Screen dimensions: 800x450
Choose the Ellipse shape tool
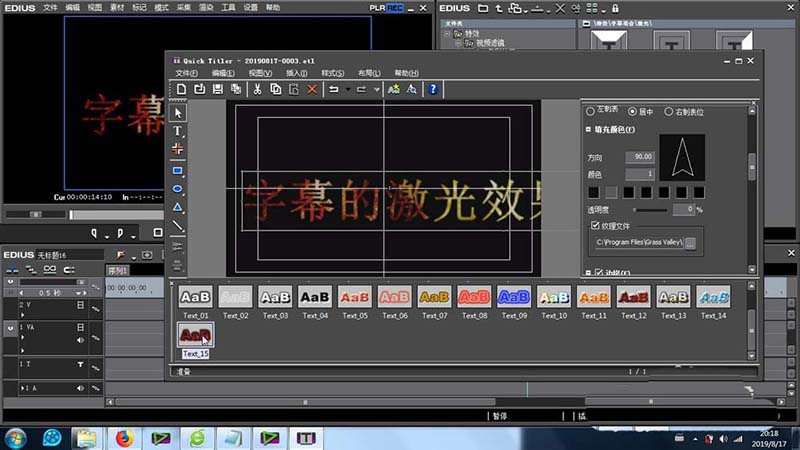[178, 189]
